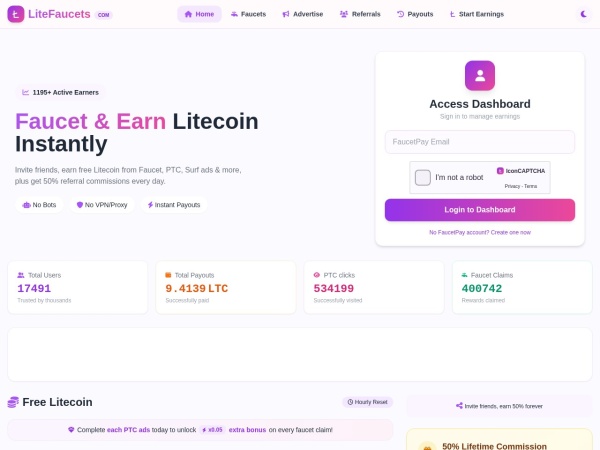The width and height of the screenshot is (600, 450).
Task: Open Referrals from navigation
Action: click(360, 14)
